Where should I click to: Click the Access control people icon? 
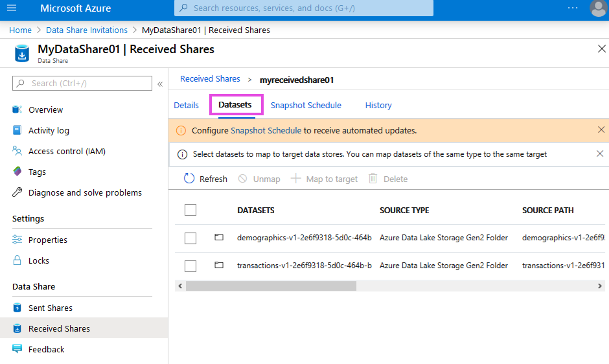pyautogui.click(x=17, y=151)
